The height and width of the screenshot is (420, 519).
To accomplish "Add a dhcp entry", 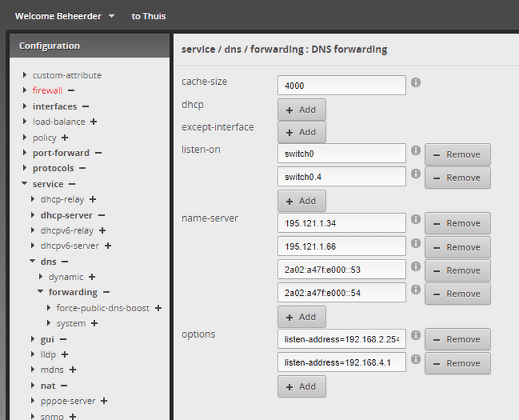I will 302,110.
